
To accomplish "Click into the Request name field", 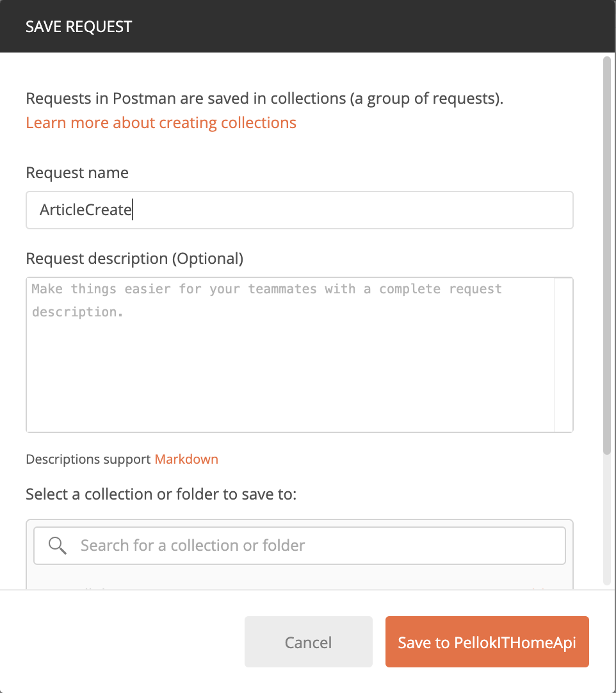I will click(x=299, y=210).
